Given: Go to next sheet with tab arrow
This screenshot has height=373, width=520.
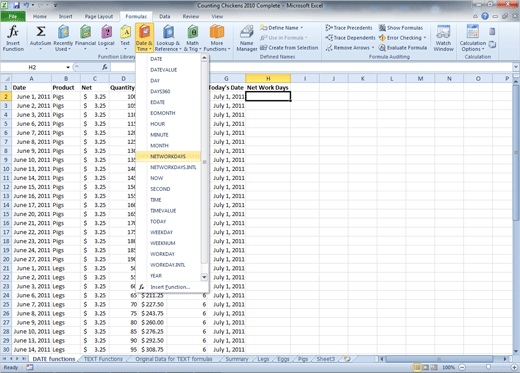Looking at the screenshot, I should coord(17,359).
